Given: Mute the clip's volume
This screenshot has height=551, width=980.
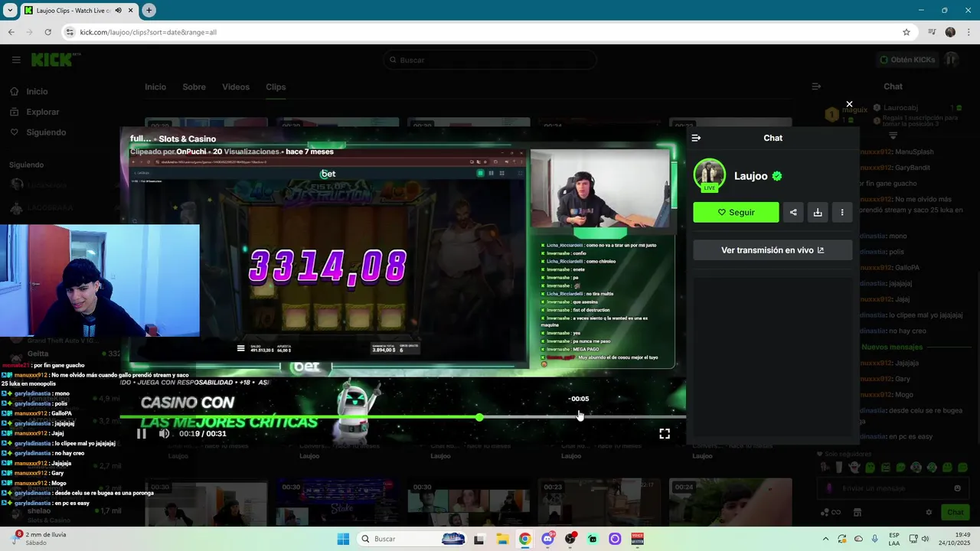Looking at the screenshot, I should 164,433.
